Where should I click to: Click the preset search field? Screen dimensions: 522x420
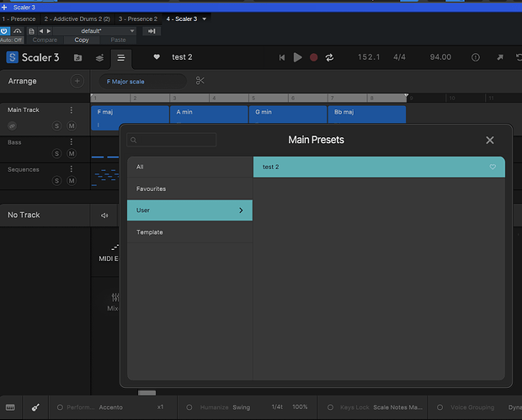(173, 140)
